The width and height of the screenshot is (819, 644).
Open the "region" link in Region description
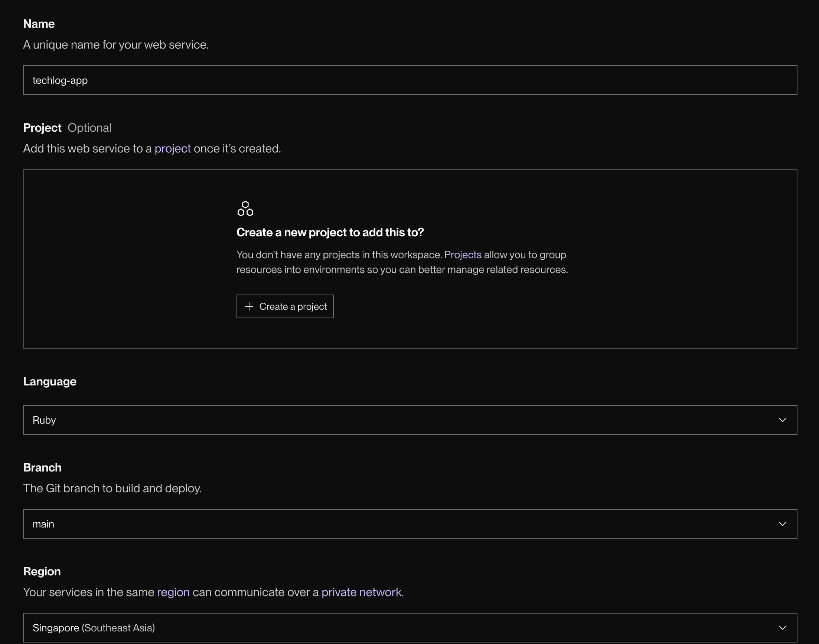tap(173, 592)
